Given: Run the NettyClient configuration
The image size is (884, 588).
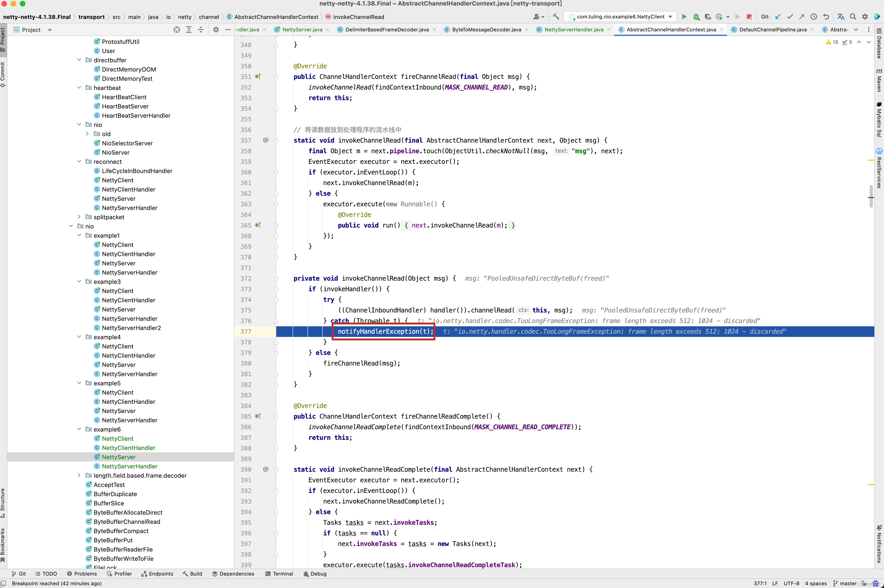Looking at the screenshot, I should (x=684, y=17).
